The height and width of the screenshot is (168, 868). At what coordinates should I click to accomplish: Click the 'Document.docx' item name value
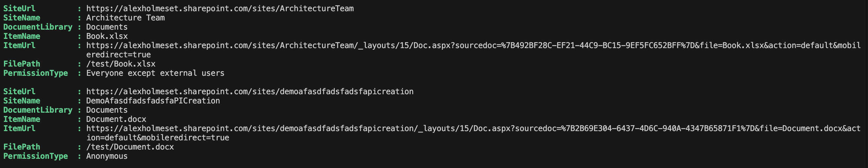(x=116, y=119)
